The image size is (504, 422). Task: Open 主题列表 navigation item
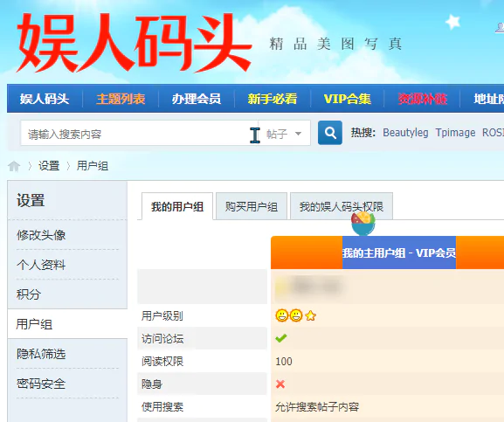[x=121, y=99]
